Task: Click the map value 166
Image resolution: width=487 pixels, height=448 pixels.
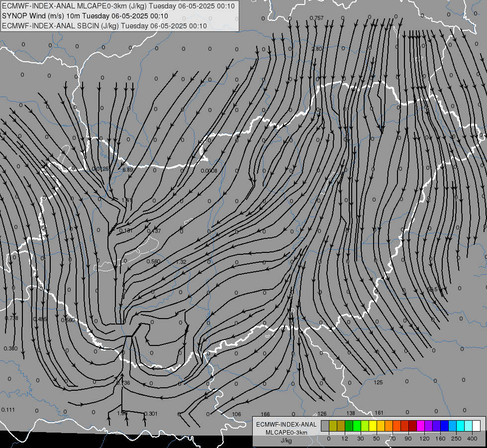Action: [265, 414]
